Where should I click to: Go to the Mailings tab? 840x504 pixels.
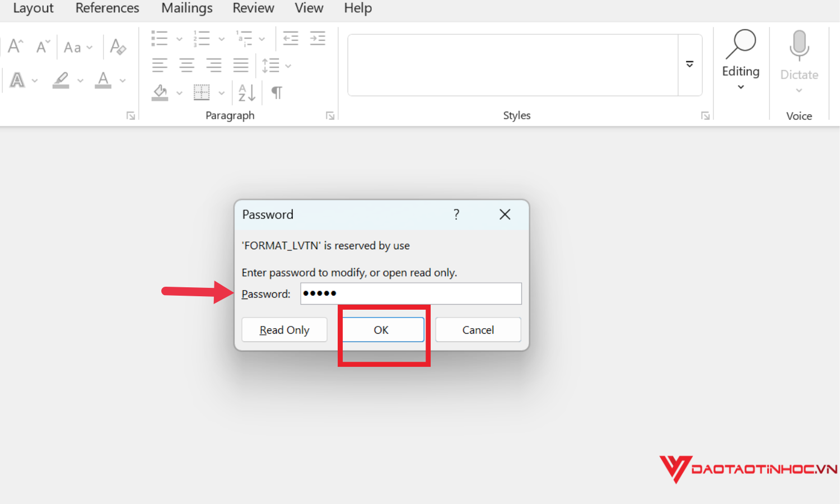(x=187, y=8)
